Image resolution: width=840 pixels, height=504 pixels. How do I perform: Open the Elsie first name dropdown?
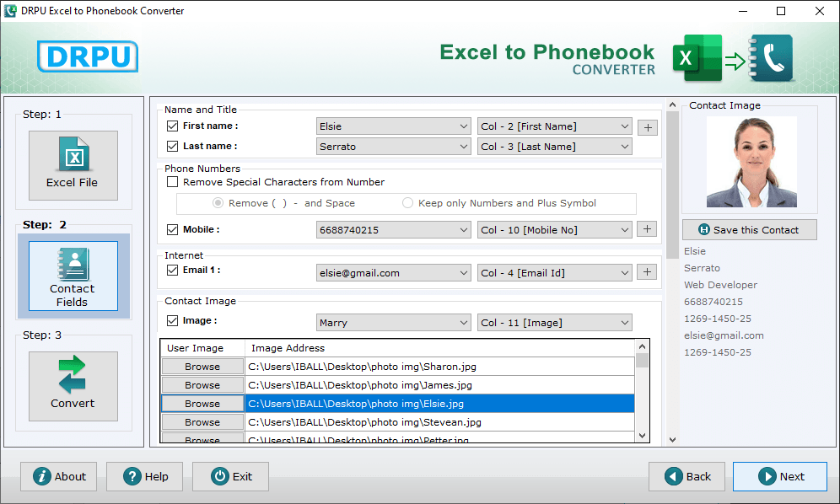point(393,126)
